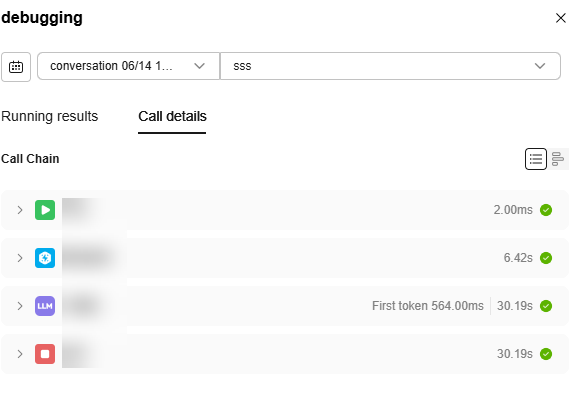Click the success checkmark beside 6.42s
Viewport: 571px width, 402px height.
click(x=546, y=258)
